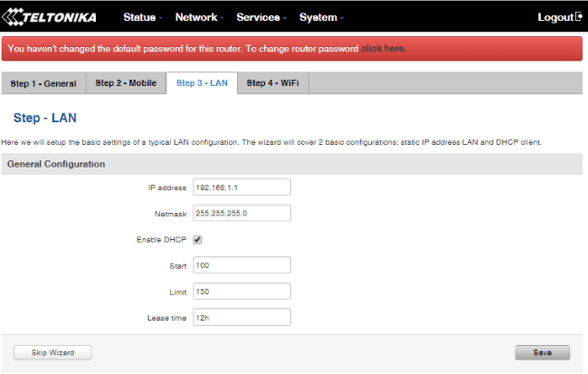
Task: Select the Step 3 - LAN tab
Action: [x=202, y=83]
